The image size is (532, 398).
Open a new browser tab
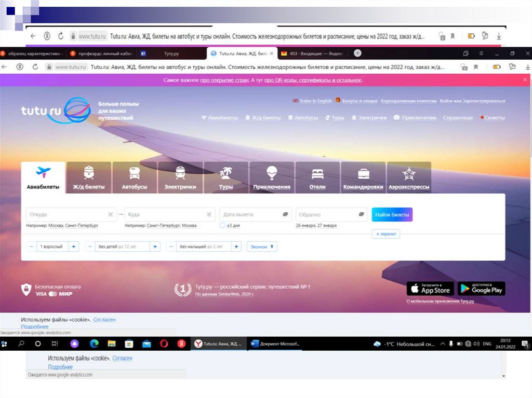[x=357, y=53]
